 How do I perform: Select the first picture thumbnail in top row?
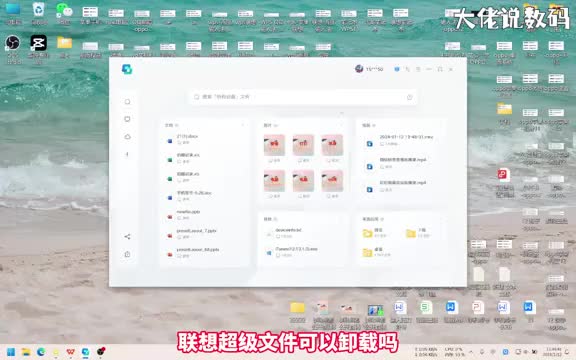pos(274,145)
